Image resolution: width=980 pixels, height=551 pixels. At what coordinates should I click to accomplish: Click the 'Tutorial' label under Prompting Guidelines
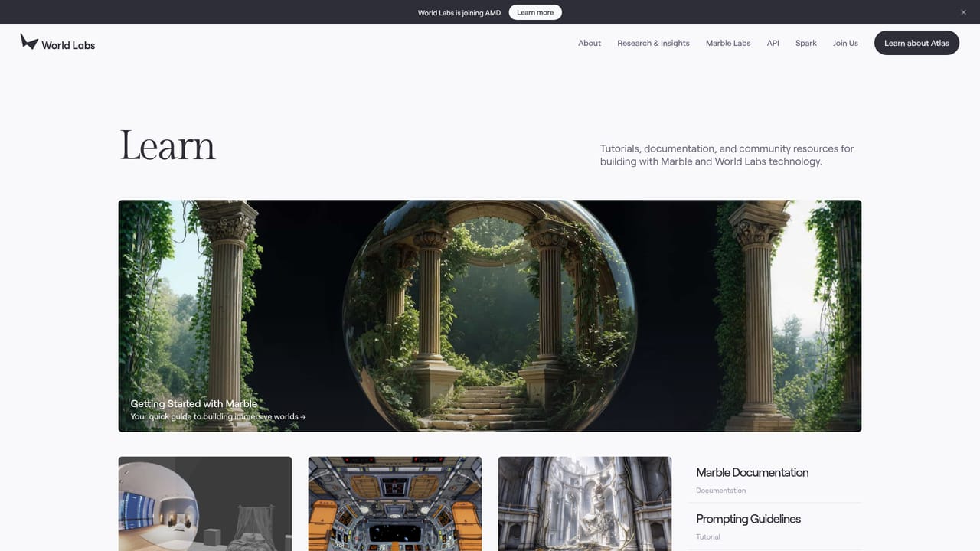(x=708, y=537)
